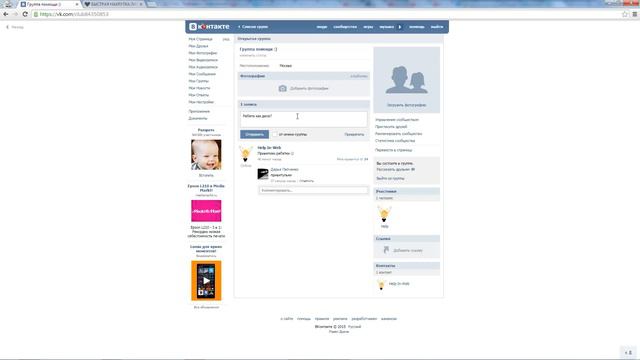Open 'Мои Видеозаписи' in the left sidebar
The height and width of the screenshot is (360, 640).
point(203,60)
